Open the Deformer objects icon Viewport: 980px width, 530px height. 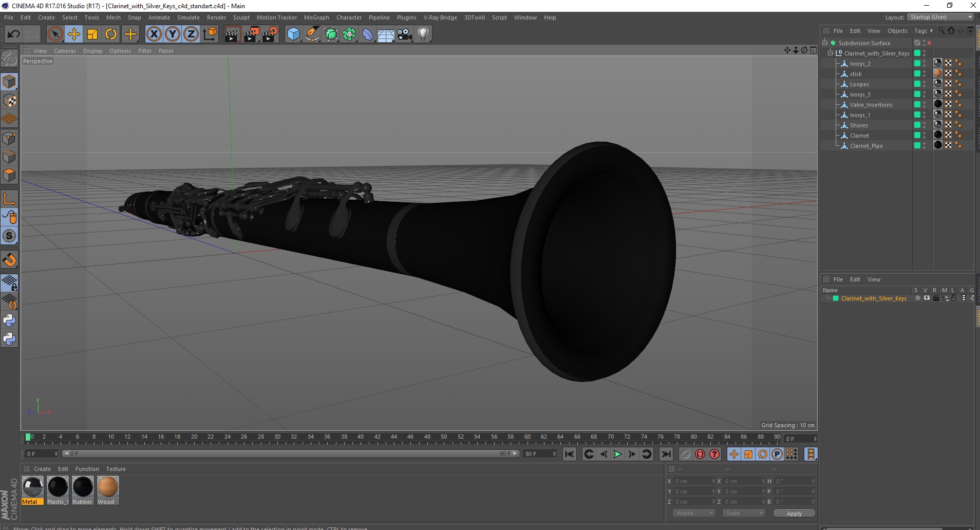tap(368, 34)
